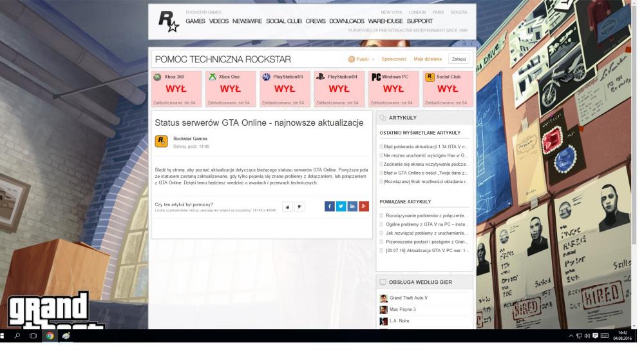Image resolution: width=644 pixels, height=363 pixels.
Task: Click the thumbs up helpful icon
Action: click(x=287, y=207)
